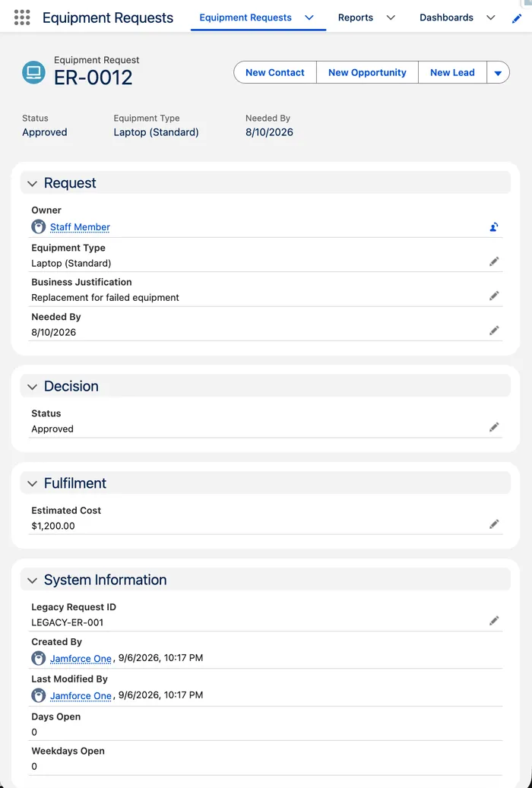Click the Change Owner icon

point(494,227)
